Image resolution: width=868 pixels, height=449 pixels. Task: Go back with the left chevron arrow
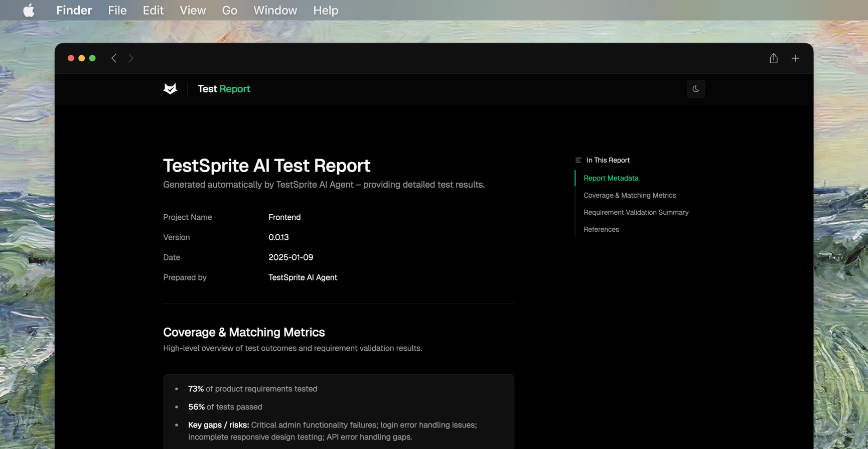[x=114, y=58]
